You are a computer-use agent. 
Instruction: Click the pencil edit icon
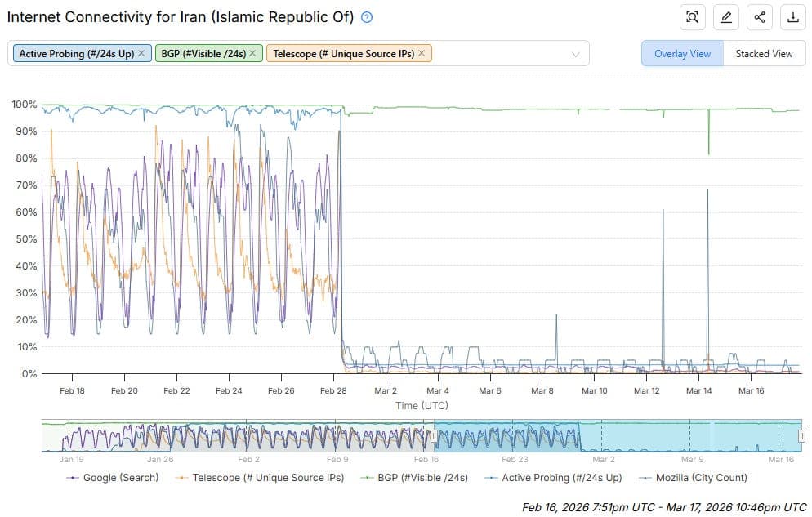(726, 17)
